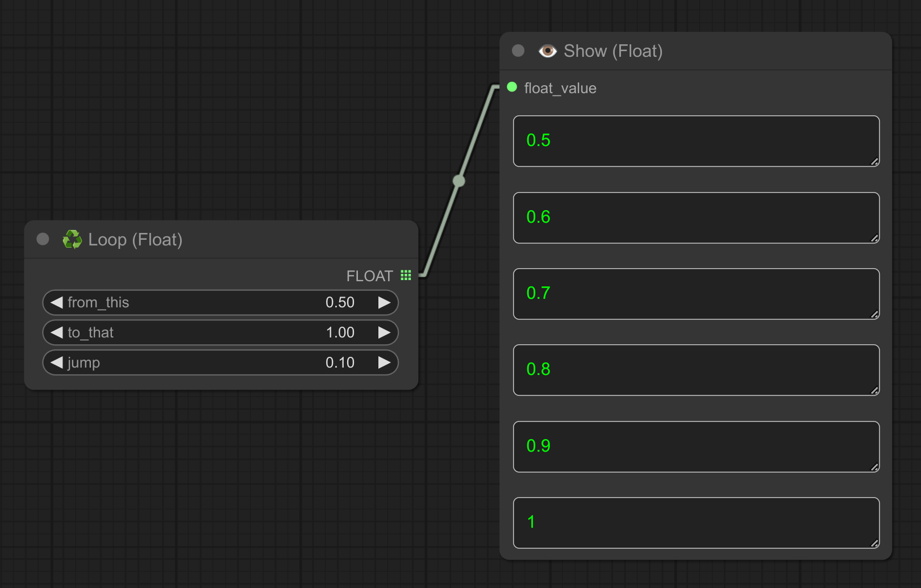Image resolution: width=921 pixels, height=588 pixels.
Task: Decrease to_that using its left arrow
Action: tap(56, 332)
